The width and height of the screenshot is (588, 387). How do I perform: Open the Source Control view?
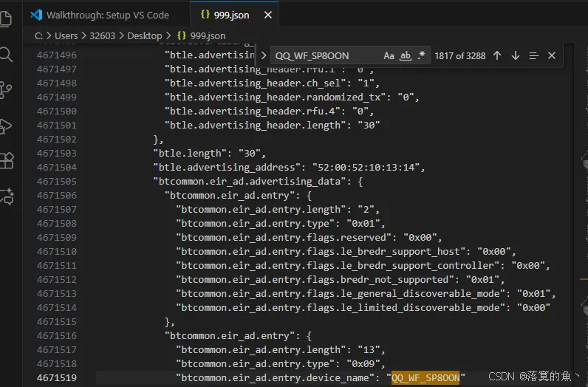(x=6, y=90)
